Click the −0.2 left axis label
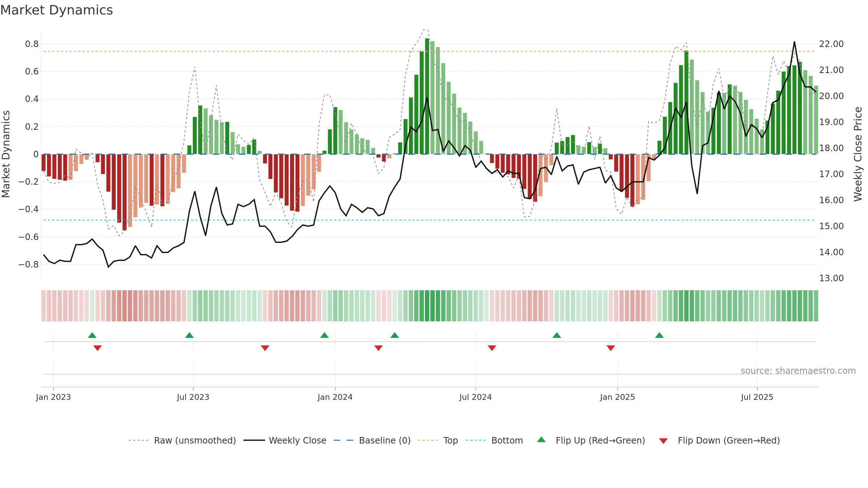The width and height of the screenshot is (868, 488). tap(29, 181)
